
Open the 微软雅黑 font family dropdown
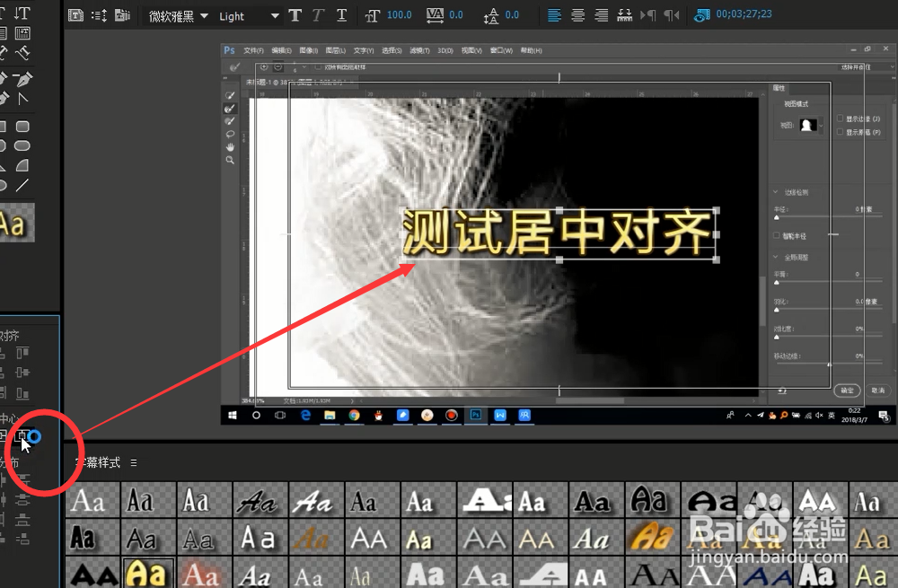click(179, 16)
